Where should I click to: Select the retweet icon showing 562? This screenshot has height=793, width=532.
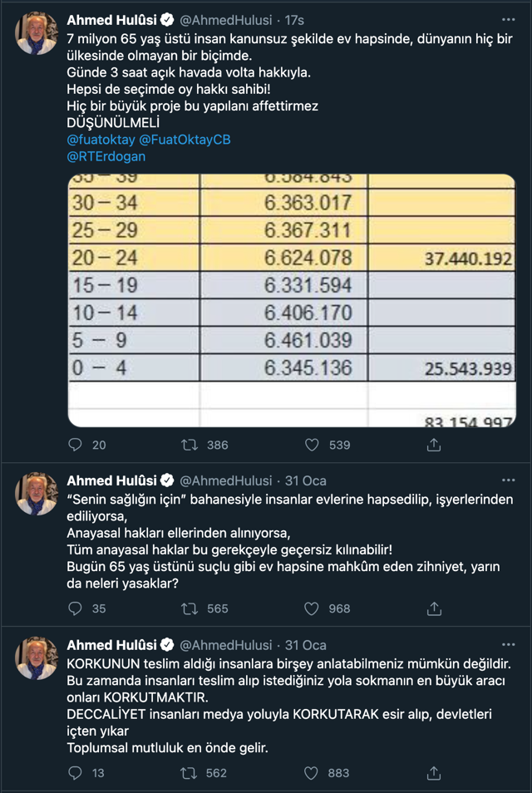point(188,773)
